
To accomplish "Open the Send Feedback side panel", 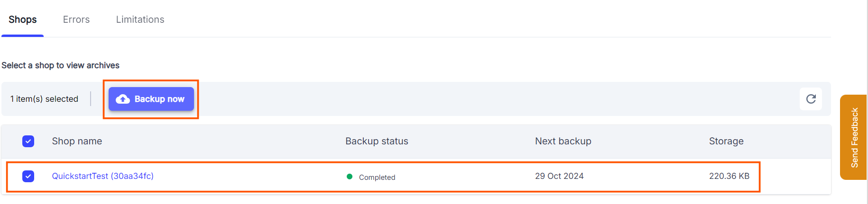I will [x=854, y=137].
